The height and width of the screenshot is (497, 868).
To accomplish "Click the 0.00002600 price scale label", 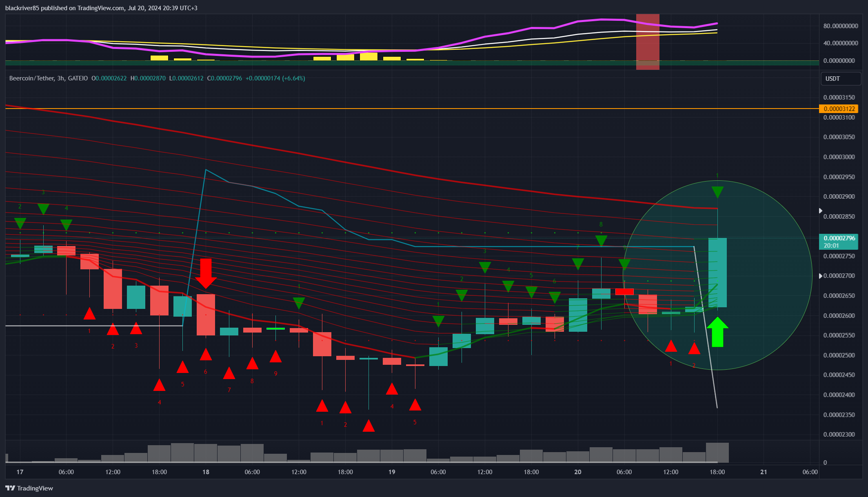I will [x=839, y=316].
